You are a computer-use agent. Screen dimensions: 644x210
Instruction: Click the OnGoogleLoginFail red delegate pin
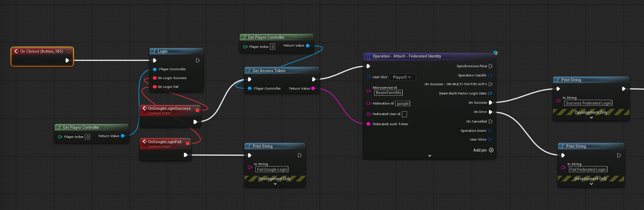pos(188,143)
